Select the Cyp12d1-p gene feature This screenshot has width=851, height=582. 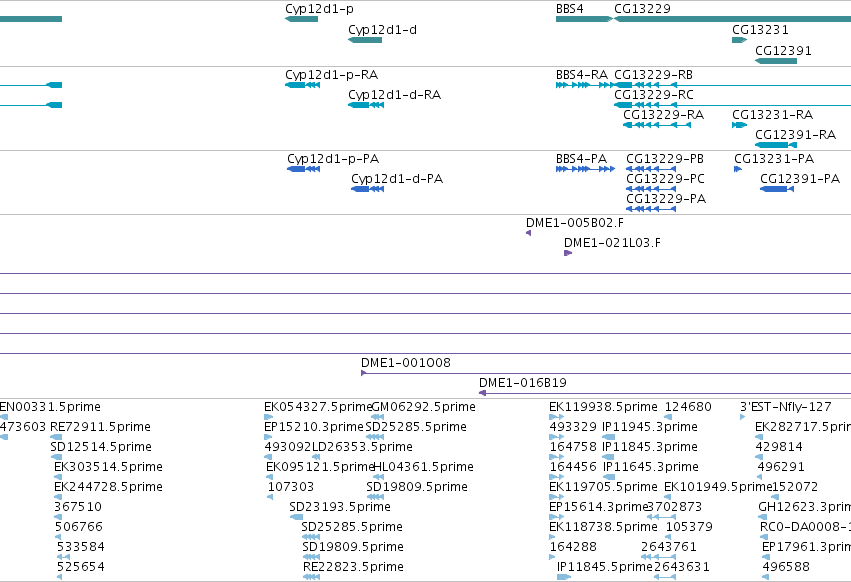point(302,19)
